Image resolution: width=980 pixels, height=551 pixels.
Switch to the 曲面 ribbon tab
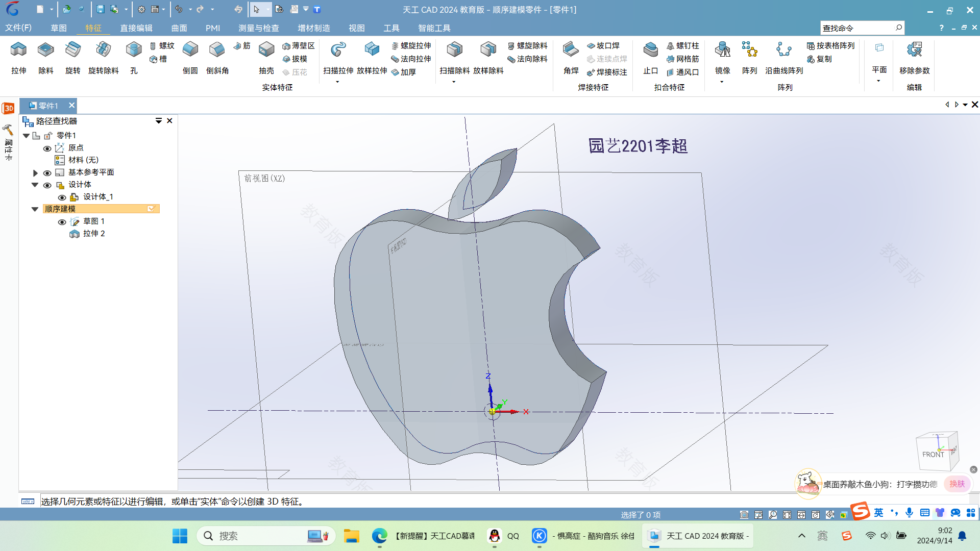pos(179,28)
